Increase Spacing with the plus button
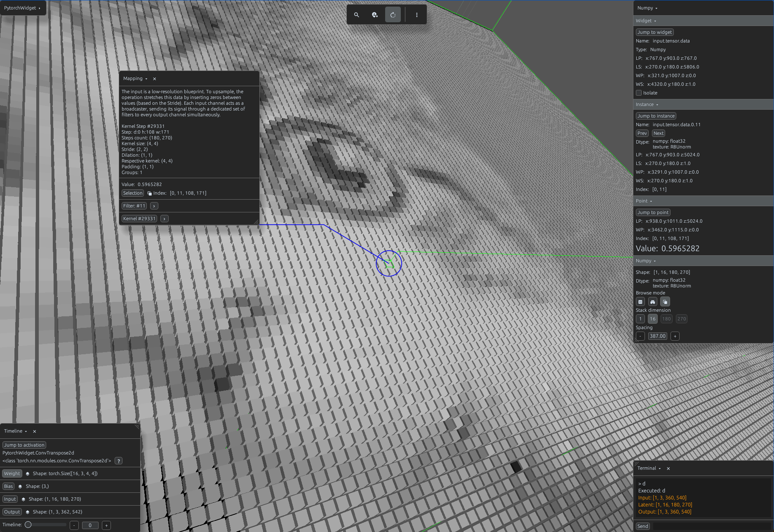 pyautogui.click(x=675, y=336)
